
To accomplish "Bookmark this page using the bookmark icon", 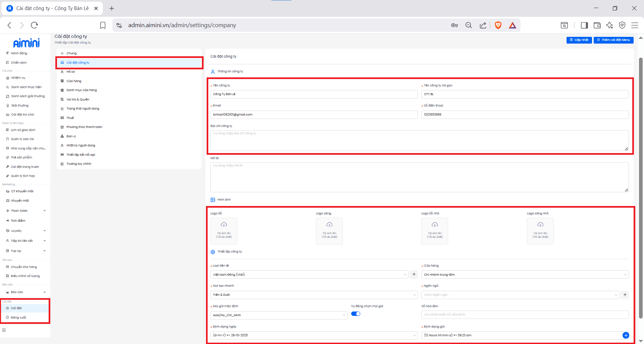I will [103, 25].
